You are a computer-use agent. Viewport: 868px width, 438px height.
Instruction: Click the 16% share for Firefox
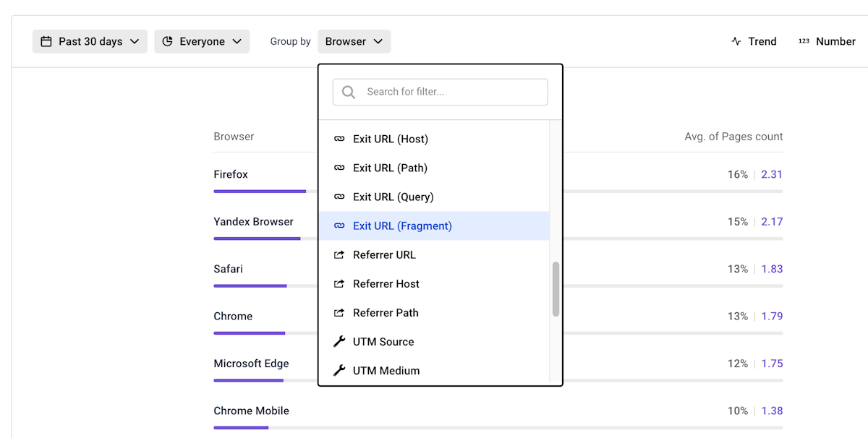738,174
